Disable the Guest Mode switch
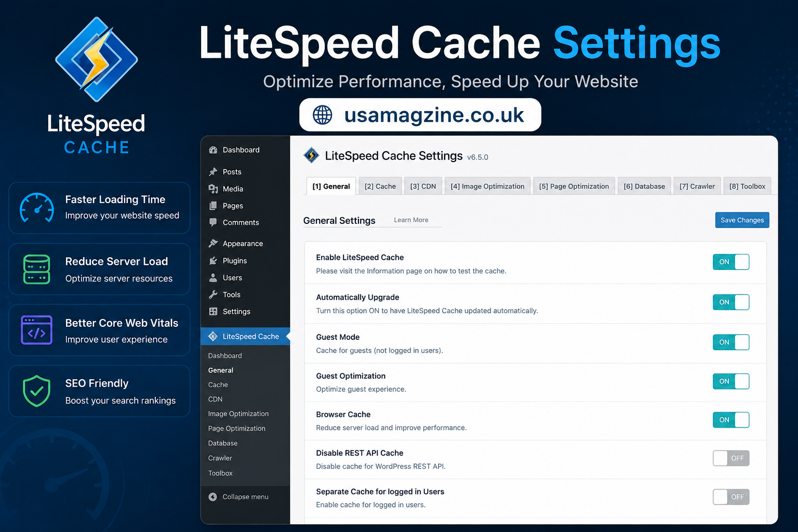The image size is (798, 532). point(731,342)
